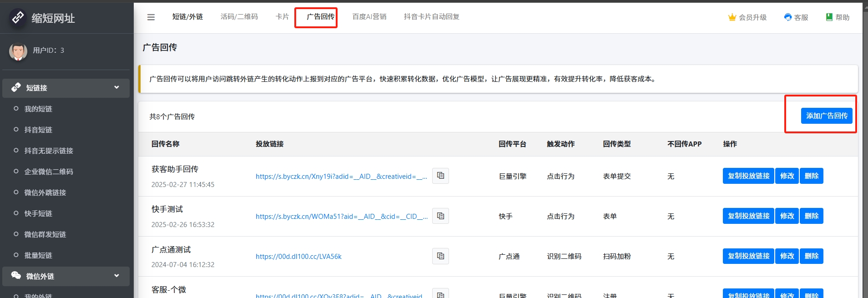Click the user avatar picture
The width and height of the screenshot is (868, 298).
tap(18, 51)
